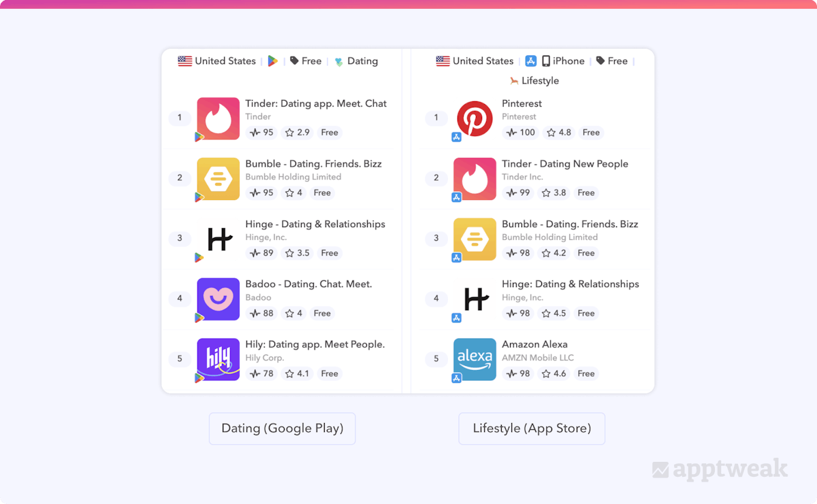Screen dimensions: 817x504
Task: Switch to the Lifestyle (App Store) view
Action: (x=532, y=429)
